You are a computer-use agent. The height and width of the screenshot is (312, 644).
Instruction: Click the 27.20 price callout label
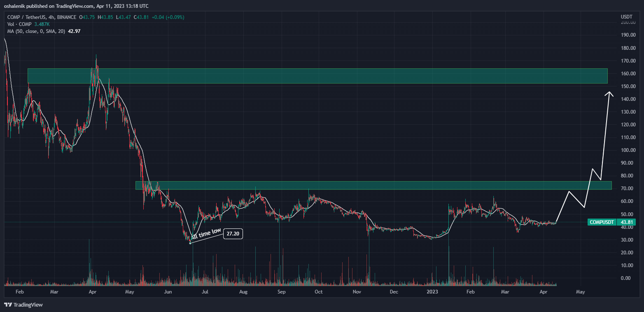(233, 234)
